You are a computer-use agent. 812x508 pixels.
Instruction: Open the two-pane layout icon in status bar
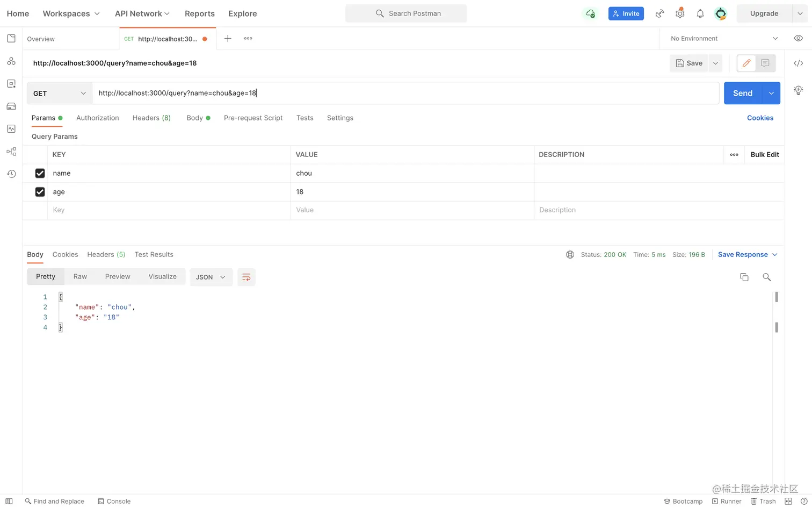pyautogui.click(x=788, y=501)
